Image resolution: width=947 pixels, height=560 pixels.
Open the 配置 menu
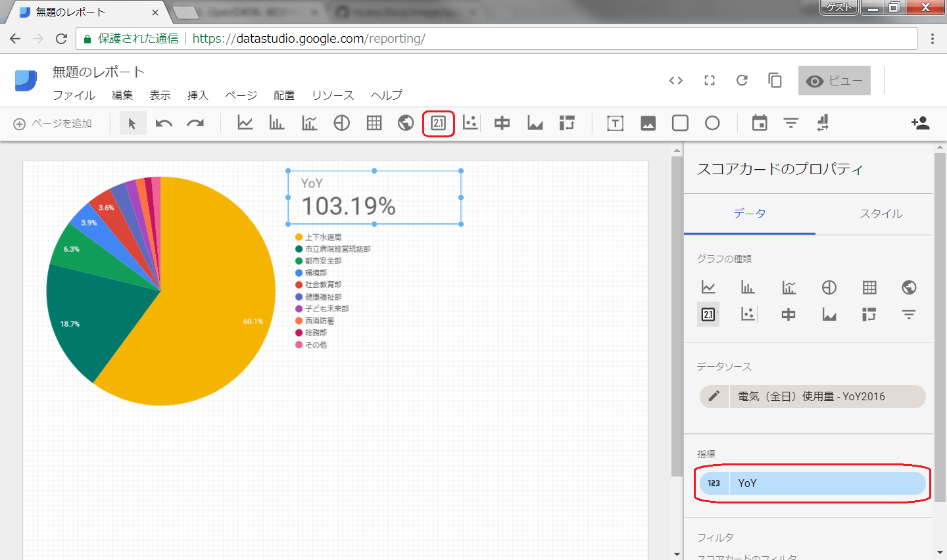pos(284,95)
